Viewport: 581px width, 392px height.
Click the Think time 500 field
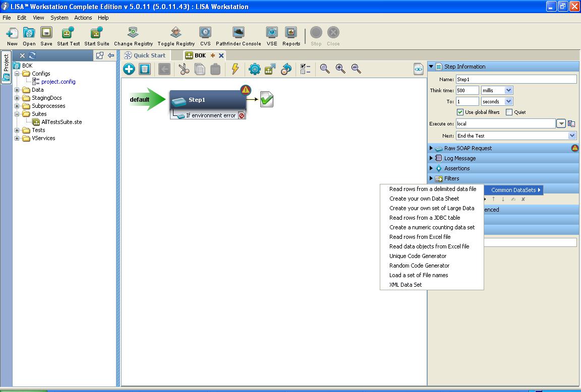(467, 90)
